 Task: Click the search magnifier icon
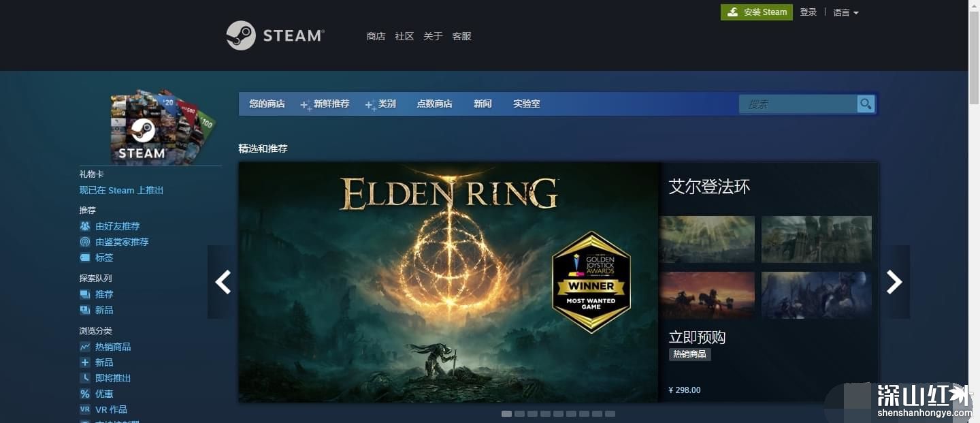[x=866, y=104]
